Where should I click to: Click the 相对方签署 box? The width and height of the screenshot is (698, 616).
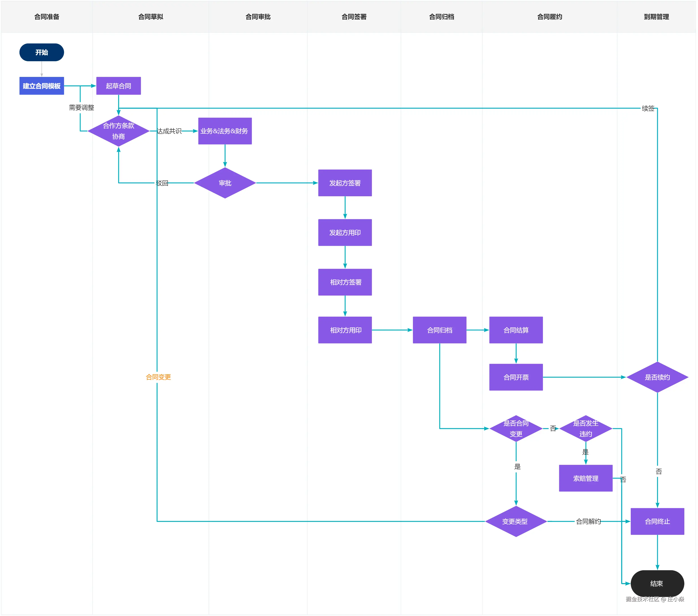pos(345,282)
